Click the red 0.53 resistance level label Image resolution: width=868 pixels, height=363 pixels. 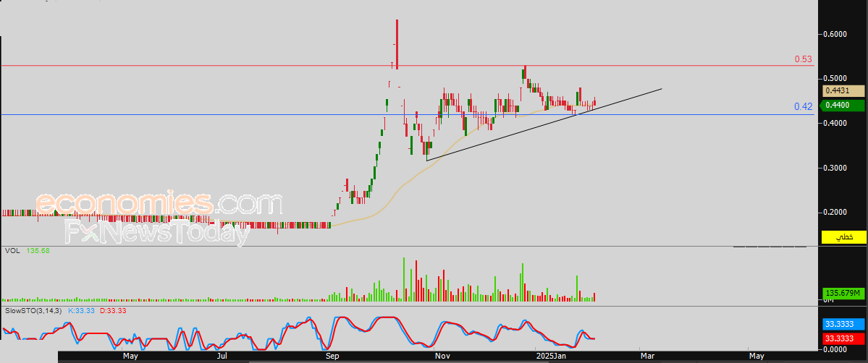click(x=804, y=59)
